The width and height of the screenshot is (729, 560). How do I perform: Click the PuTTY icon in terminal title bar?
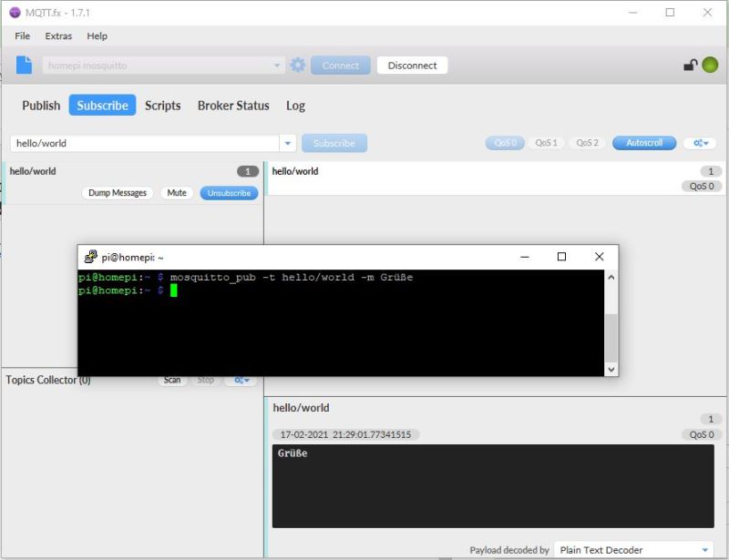(90, 257)
